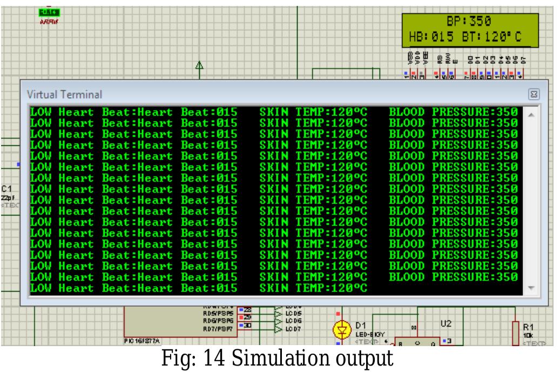This screenshot has width=560, height=392.
Task: Select the LCD VSS pin label
Action: (x=409, y=56)
